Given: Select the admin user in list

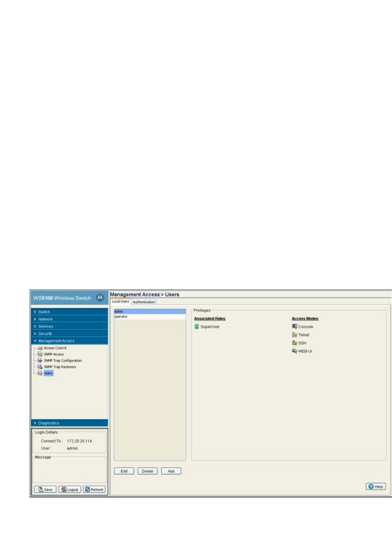Looking at the screenshot, I should tap(150, 311).
